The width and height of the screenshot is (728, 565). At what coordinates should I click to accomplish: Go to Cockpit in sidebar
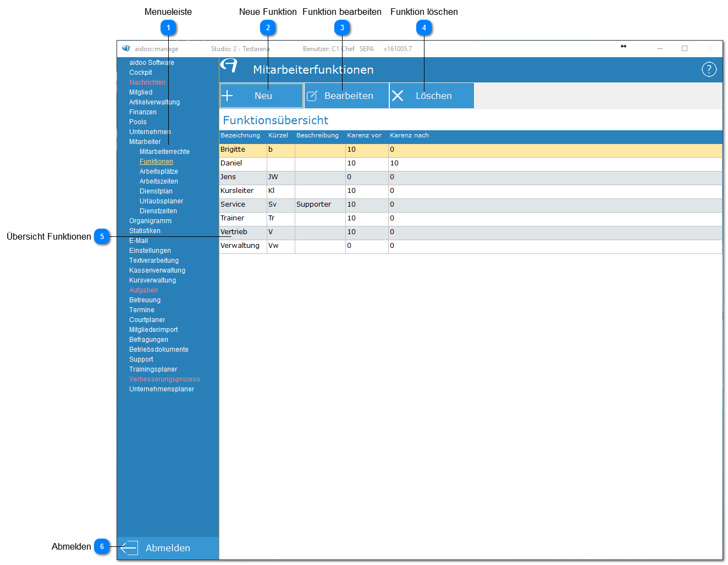(141, 73)
